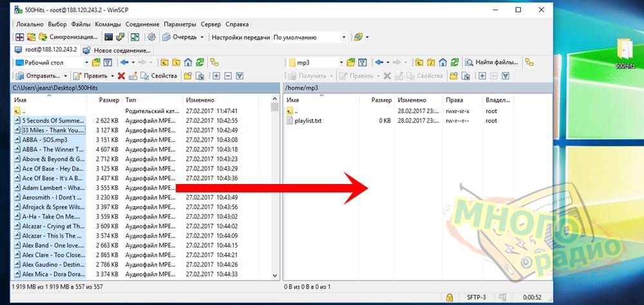Toggle the remote directory tree icon
Viewport: 644px width, 305px height.
pyautogui.click(x=529, y=63)
